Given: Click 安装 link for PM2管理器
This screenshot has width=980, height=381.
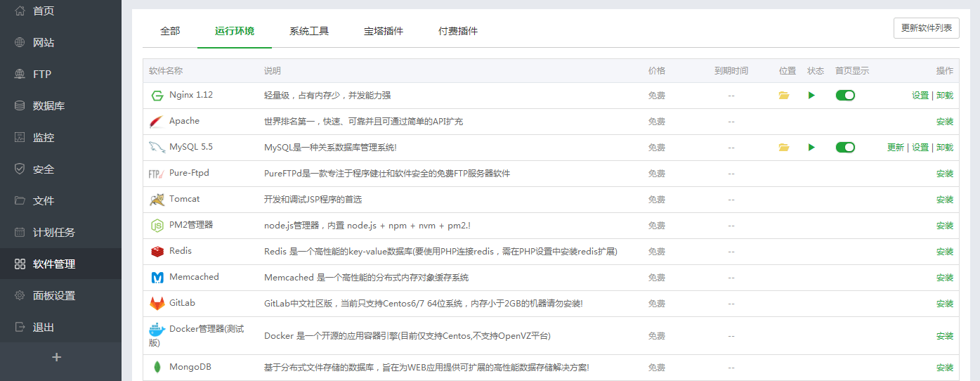Looking at the screenshot, I should tap(945, 226).
